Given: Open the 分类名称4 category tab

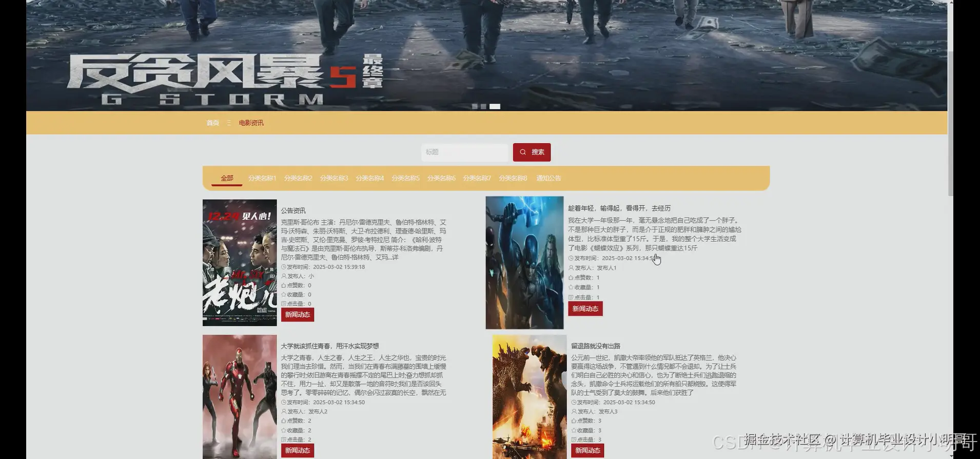Looking at the screenshot, I should click(x=370, y=178).
